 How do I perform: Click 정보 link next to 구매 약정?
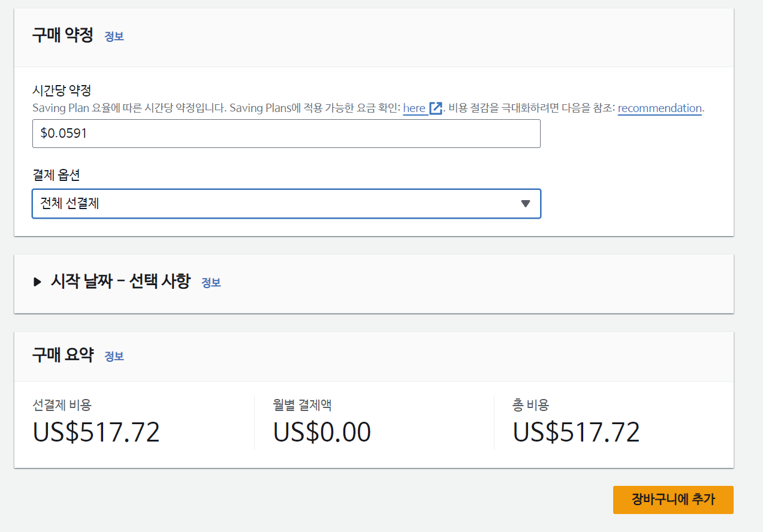click(x=114, y=37)
